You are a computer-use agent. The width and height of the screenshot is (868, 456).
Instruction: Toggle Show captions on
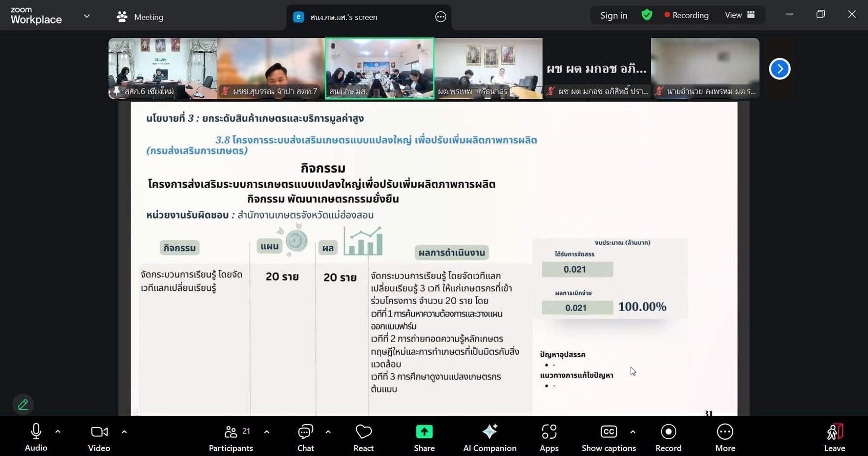(x=608, y=437)
